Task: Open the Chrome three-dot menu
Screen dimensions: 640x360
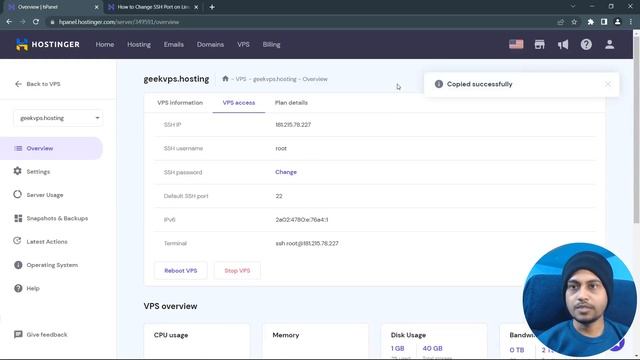Action: point(631,22)
